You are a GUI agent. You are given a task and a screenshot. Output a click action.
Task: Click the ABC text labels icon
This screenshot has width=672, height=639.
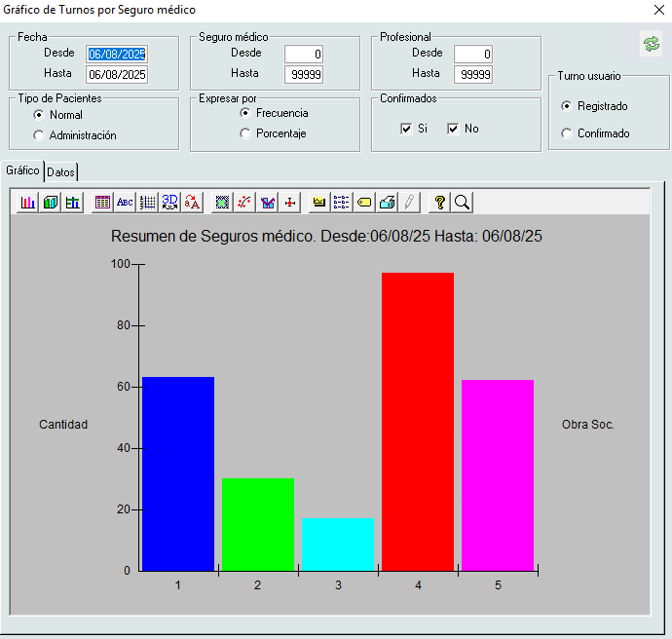pos(125,202)
